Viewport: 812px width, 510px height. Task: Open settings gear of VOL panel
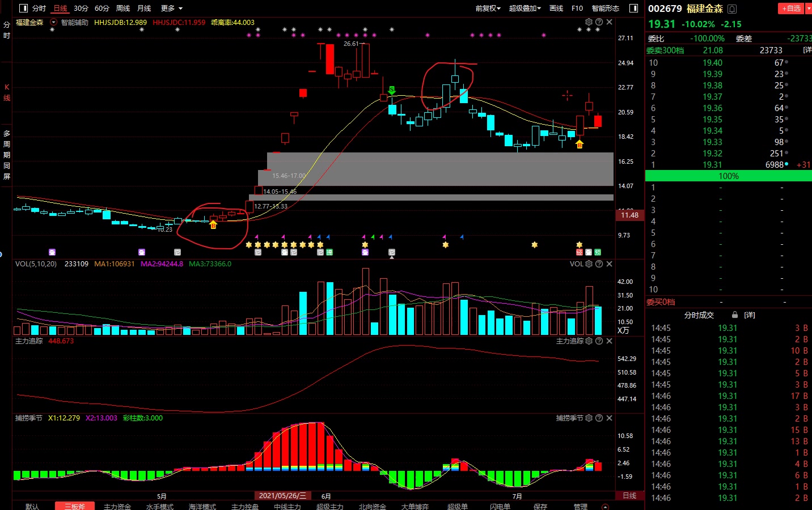click(589, 264)
